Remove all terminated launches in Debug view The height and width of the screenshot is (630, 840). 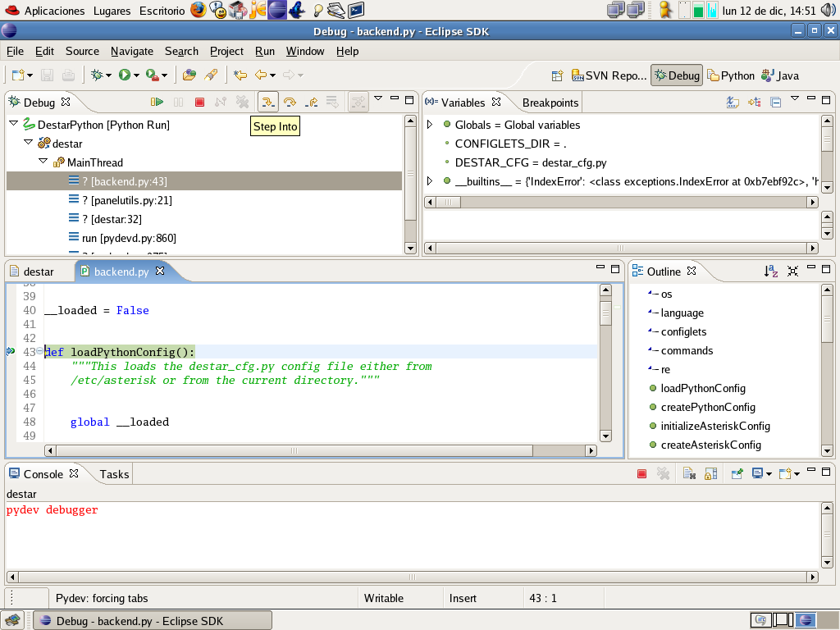point(242,102)
